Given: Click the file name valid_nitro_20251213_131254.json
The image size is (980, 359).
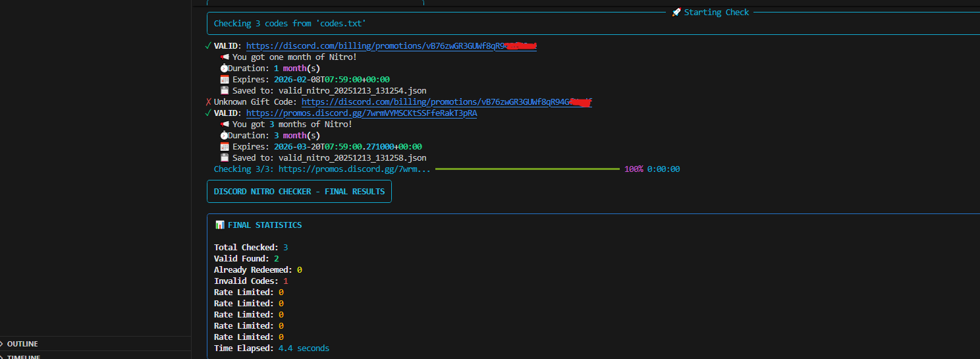Looking at the screenshot, I should pyautogui.click(x=352, y=91).
